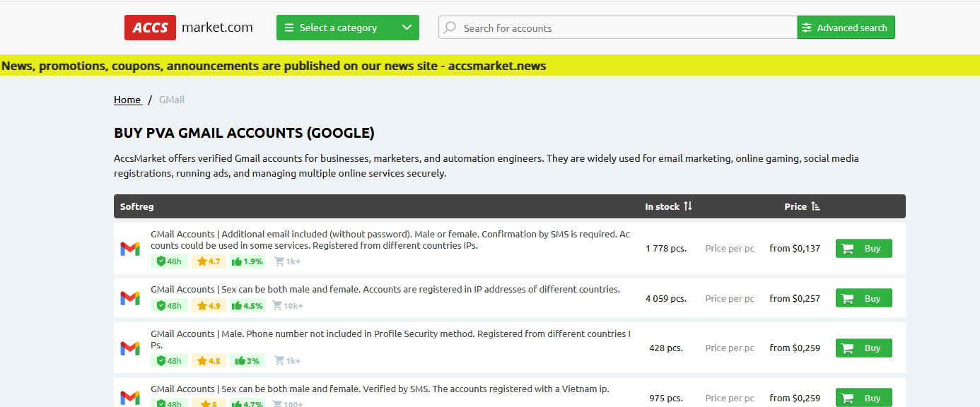
Task: Sort the table by Price
Action: [802, 206]
